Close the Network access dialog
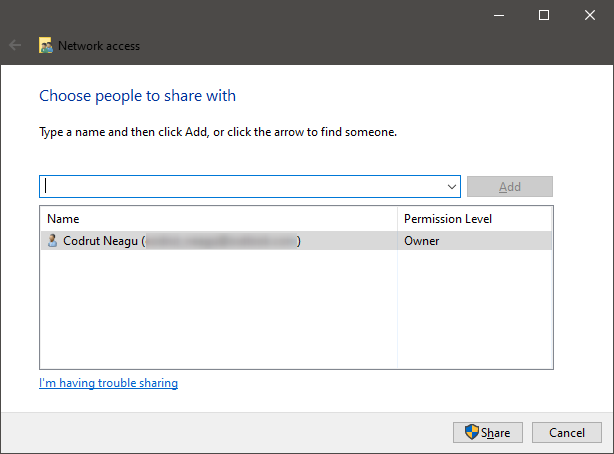Screen dimensions: 614x454 (590, 15)
